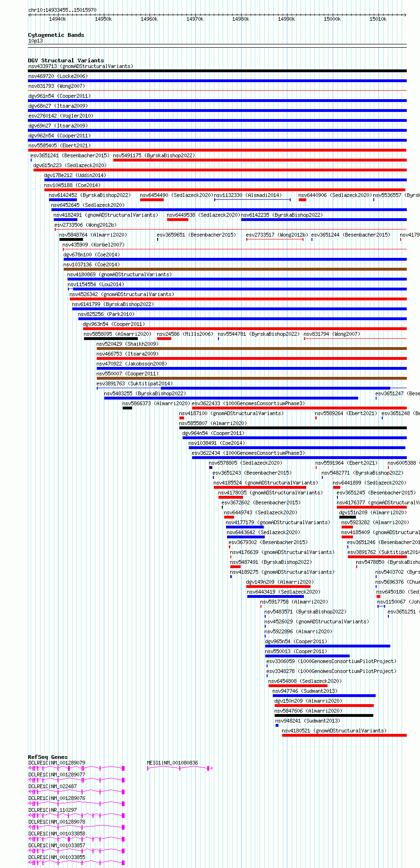This screenshot has height=868, width=420.
Task: Click the brown bar under nsv520429 (Shaikh2009)
Action: [x=252, y=349]
